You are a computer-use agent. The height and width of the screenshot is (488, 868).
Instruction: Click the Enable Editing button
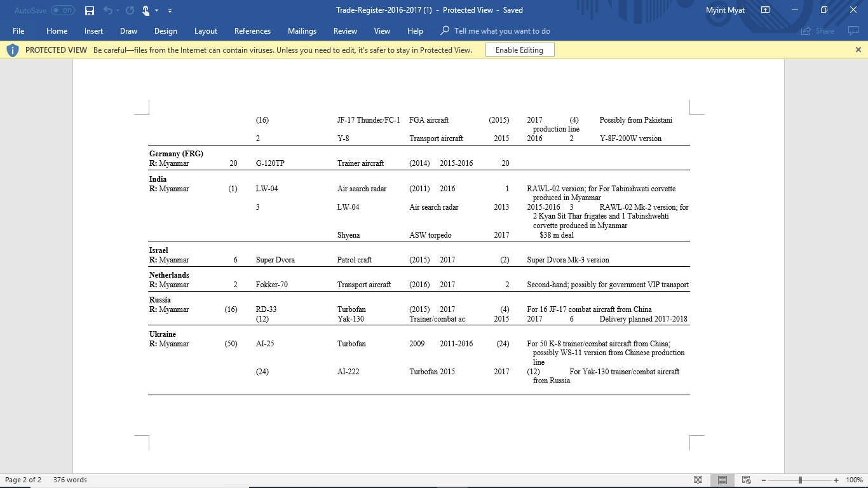coord(519,50)
